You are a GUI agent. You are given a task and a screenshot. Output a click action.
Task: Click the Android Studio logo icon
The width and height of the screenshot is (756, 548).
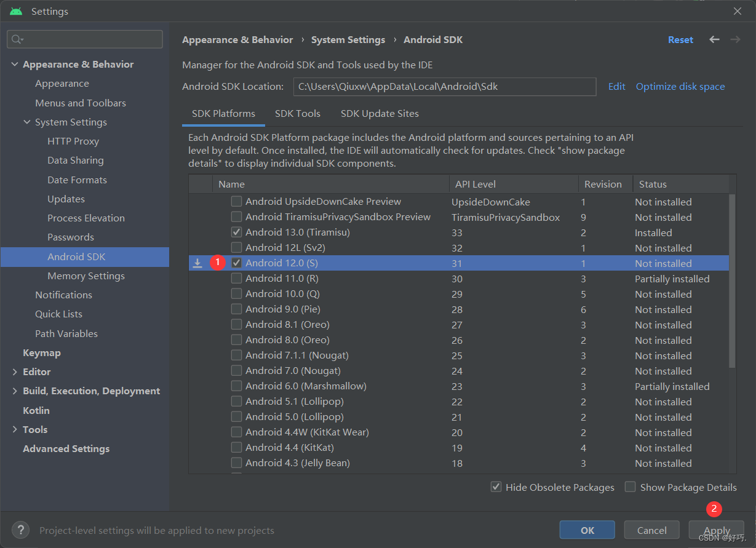pos(16,11)
